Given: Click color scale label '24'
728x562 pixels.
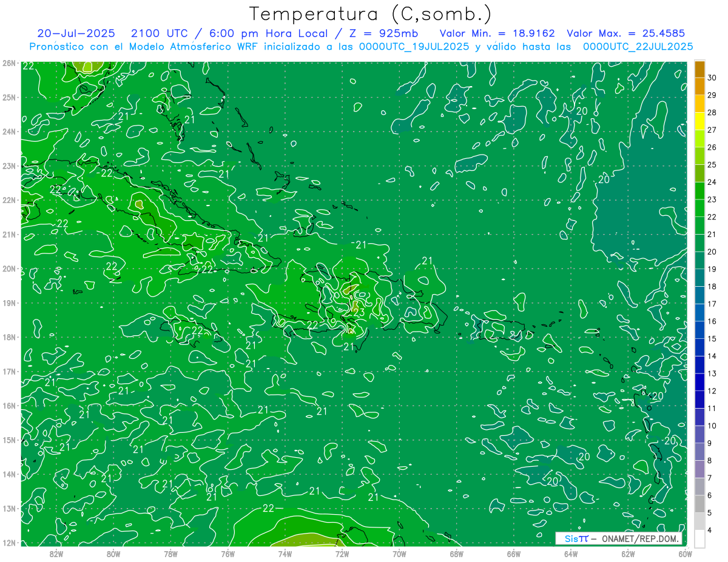Looking at the screenshot, I should click(x=712, y=182).
